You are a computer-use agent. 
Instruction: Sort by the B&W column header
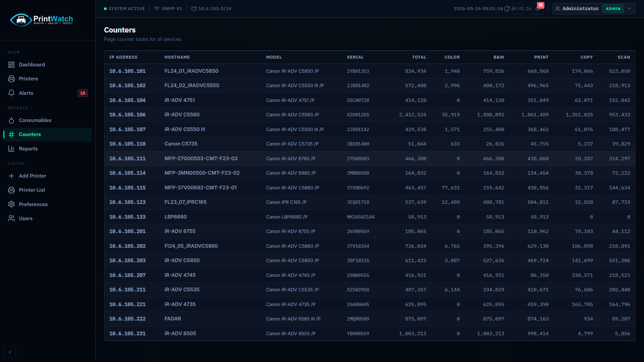(499, 57)
